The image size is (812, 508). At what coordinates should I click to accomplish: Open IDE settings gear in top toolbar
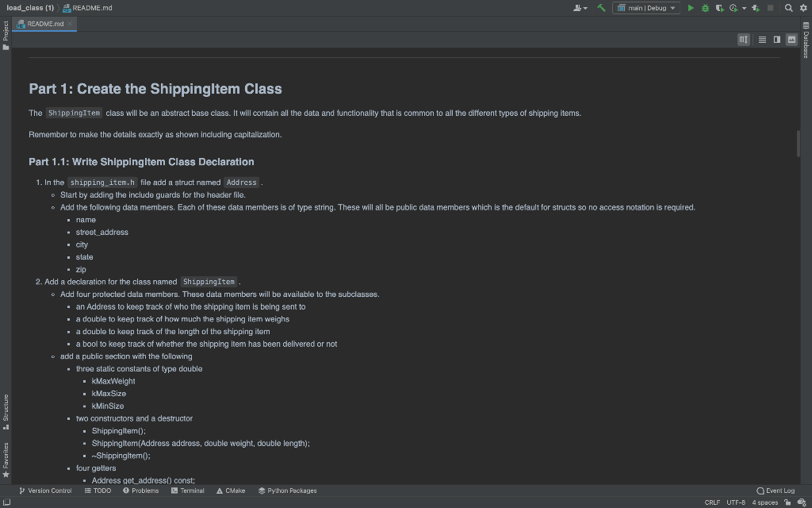click(x=803, y=8)
